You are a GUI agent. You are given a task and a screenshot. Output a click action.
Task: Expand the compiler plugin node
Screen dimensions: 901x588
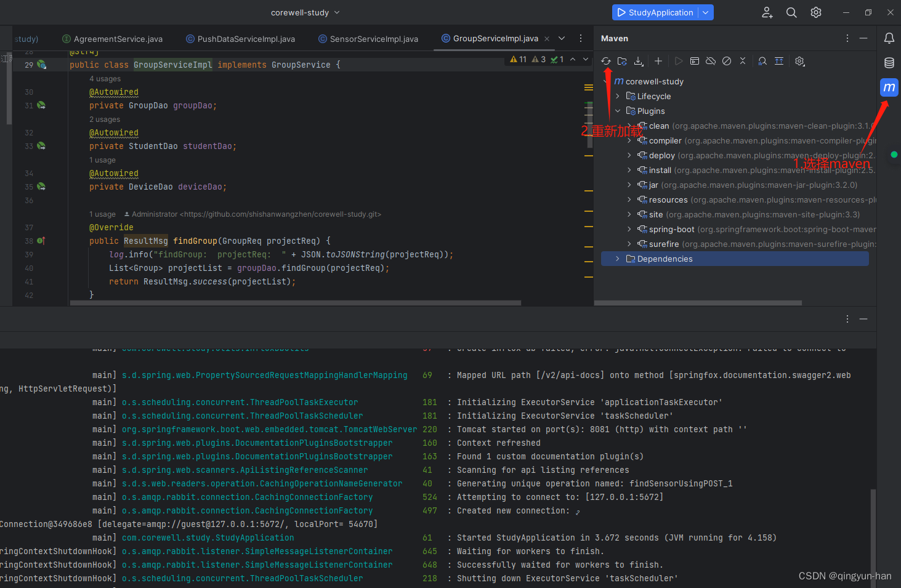[x=629, y=140]
